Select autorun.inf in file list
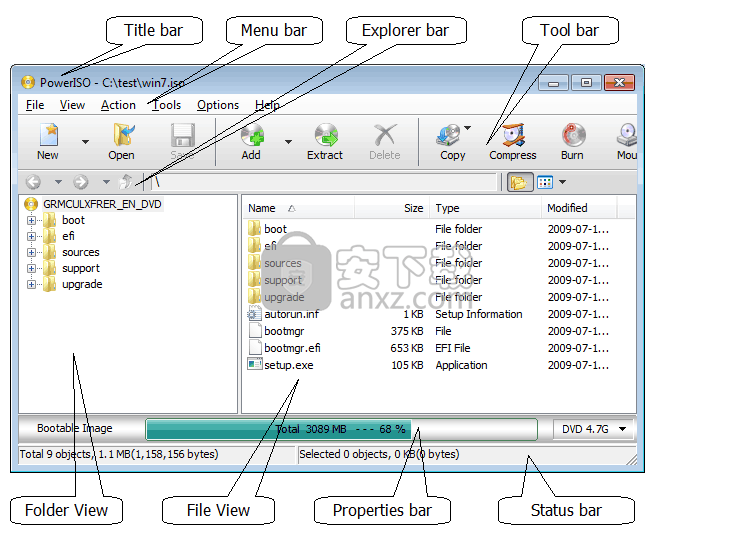 tap(291, 314)
